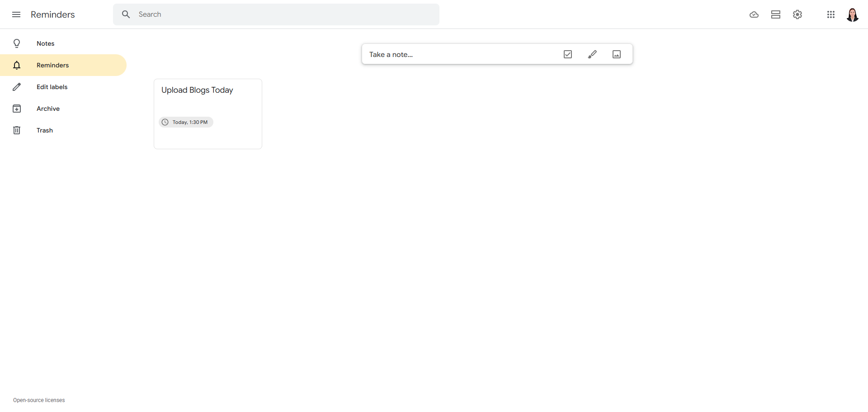Create a new drawing note
This screenshot has width=868, height=412.
point(592,54)
